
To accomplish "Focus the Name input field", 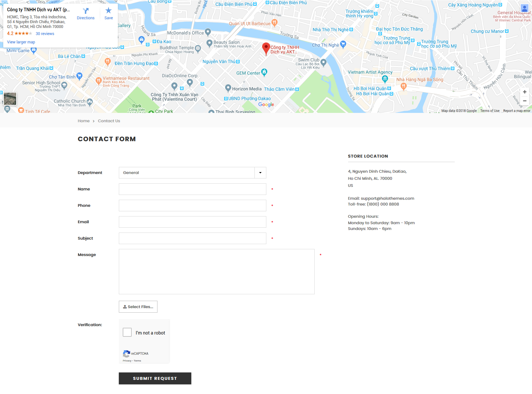I will 192,189.
